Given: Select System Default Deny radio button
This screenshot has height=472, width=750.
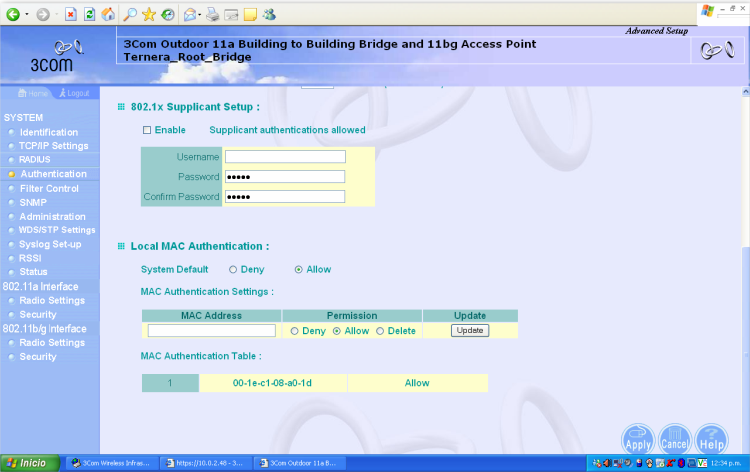Looking at the screenshot, I should tap(233, 269).
